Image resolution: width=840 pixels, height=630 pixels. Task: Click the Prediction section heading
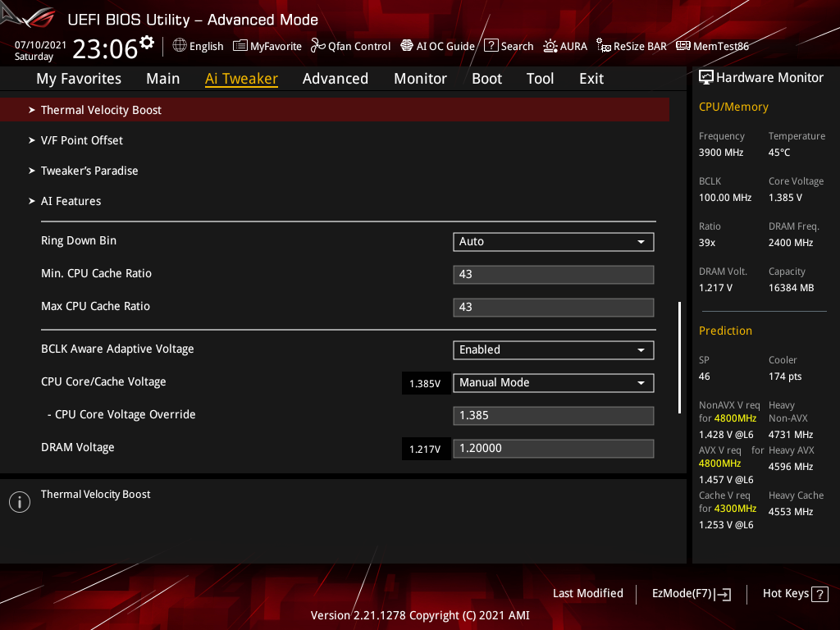click(725, 331)
